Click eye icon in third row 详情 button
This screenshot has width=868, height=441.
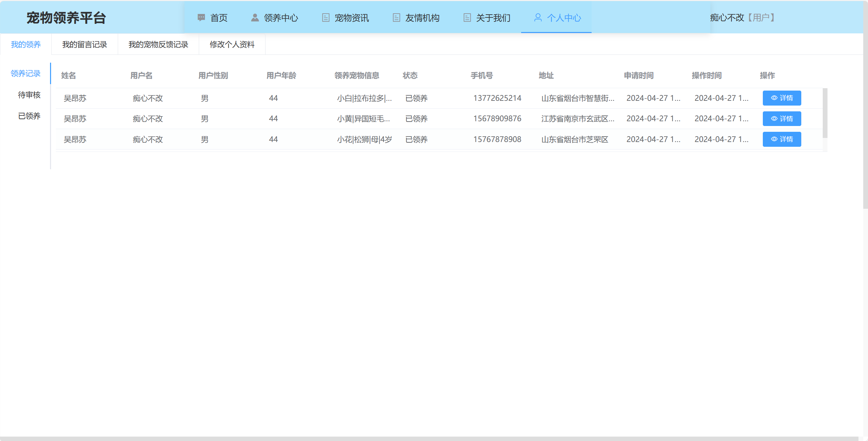click(774, 139)
